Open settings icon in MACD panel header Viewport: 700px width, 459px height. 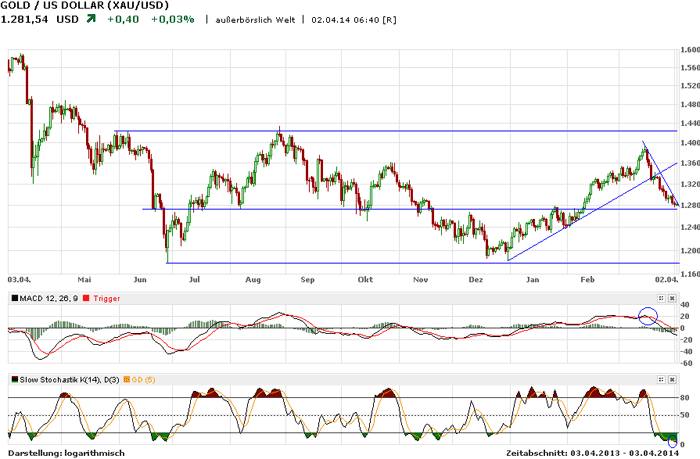point(661,298)
